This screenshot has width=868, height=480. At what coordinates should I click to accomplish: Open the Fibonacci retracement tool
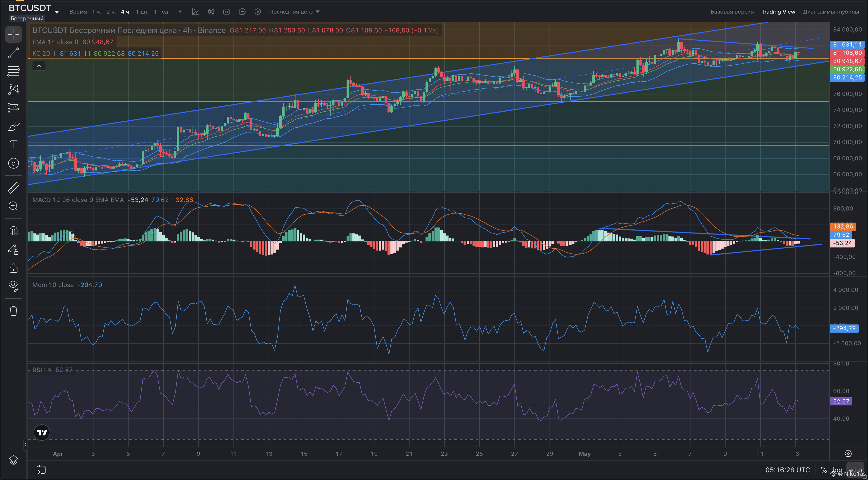click(x=14, y=71)
